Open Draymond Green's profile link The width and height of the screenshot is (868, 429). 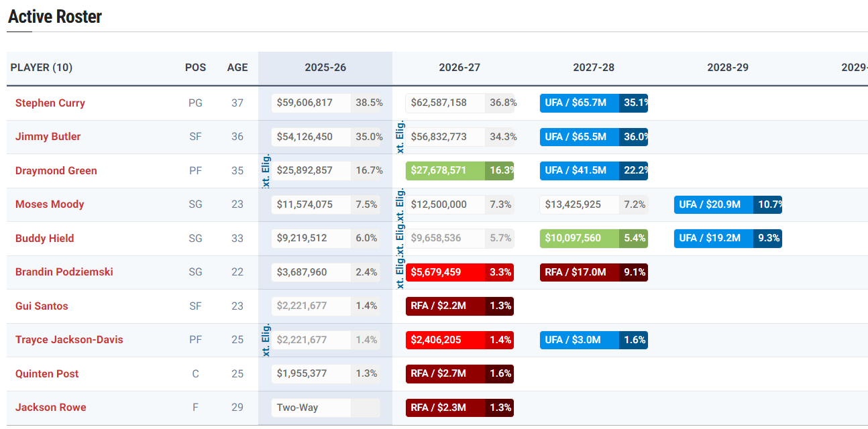click(x=56, y=171)
